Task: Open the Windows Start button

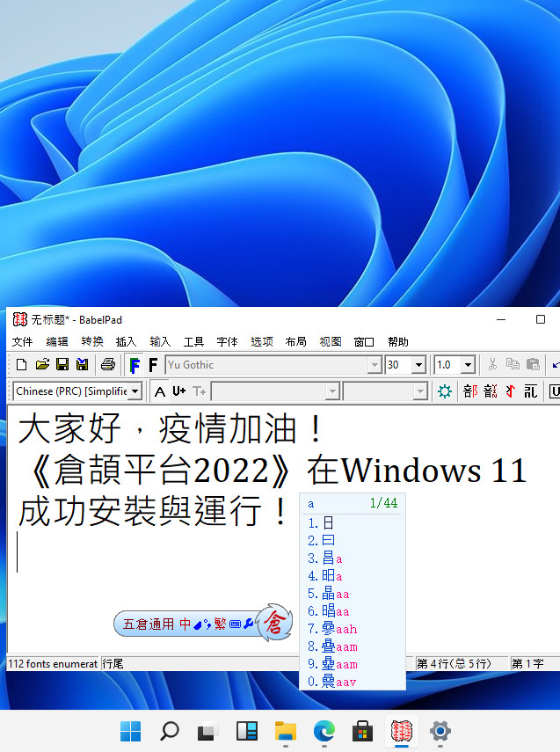Action: (x=130, y=731)
